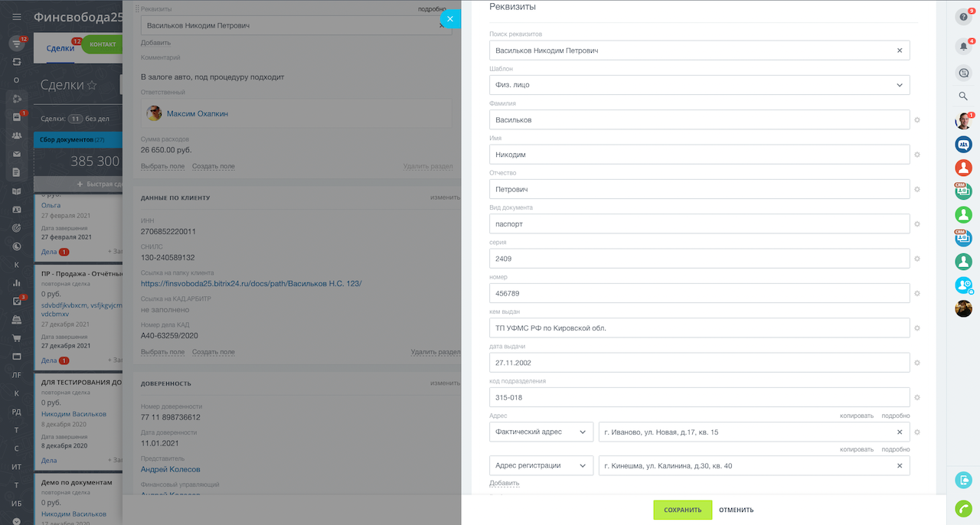Click the gear next to Фамилия field

[x=917, y=120]
